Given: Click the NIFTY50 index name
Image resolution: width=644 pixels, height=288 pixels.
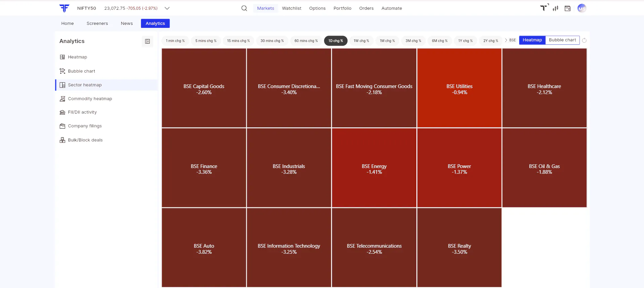Looking at the screenshot, I should (87, 8).
